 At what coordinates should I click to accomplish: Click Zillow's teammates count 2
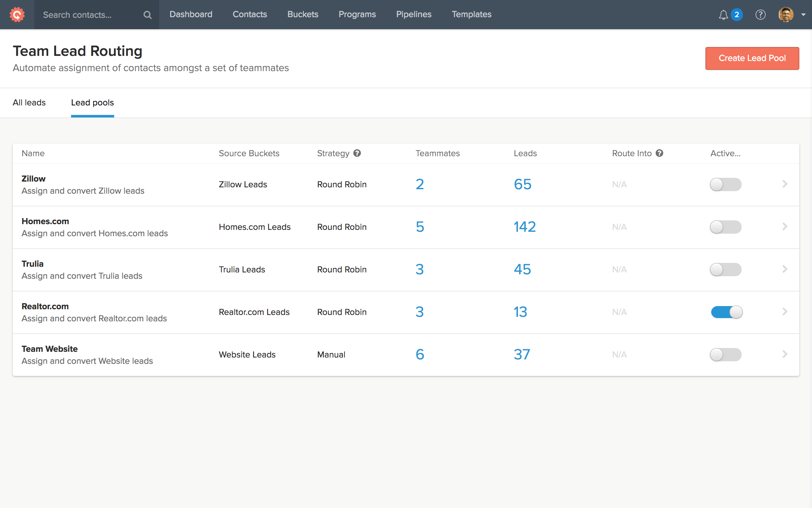[x=420, y=184]
